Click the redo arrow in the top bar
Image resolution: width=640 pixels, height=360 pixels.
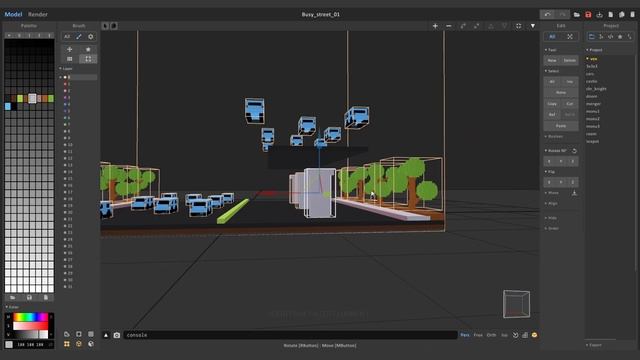562,14
